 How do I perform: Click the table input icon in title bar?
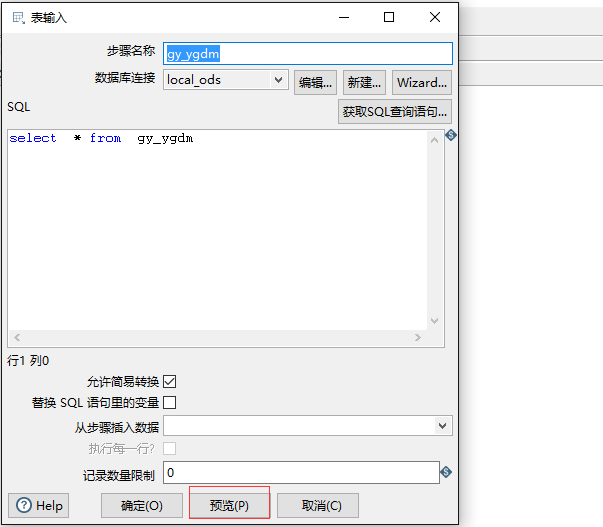tap(19, 18)
